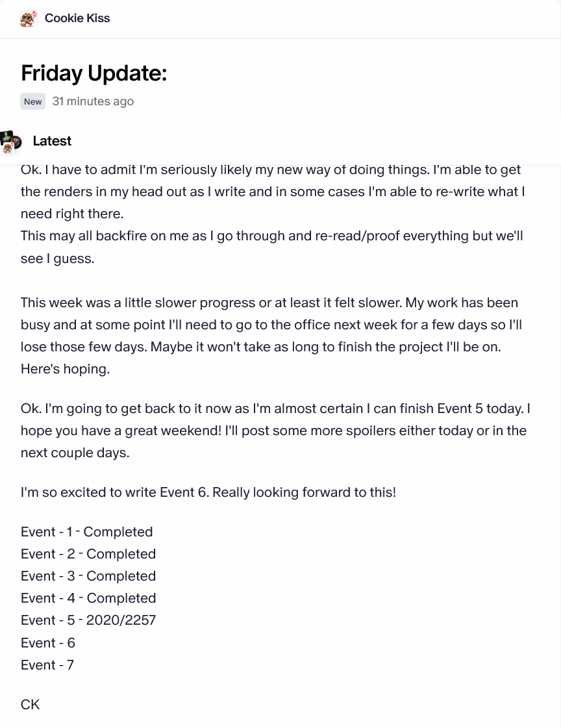Screen dimensions: 561x728
Task: Click the Event - 3 - Completed line
Action: click(88, 576)
